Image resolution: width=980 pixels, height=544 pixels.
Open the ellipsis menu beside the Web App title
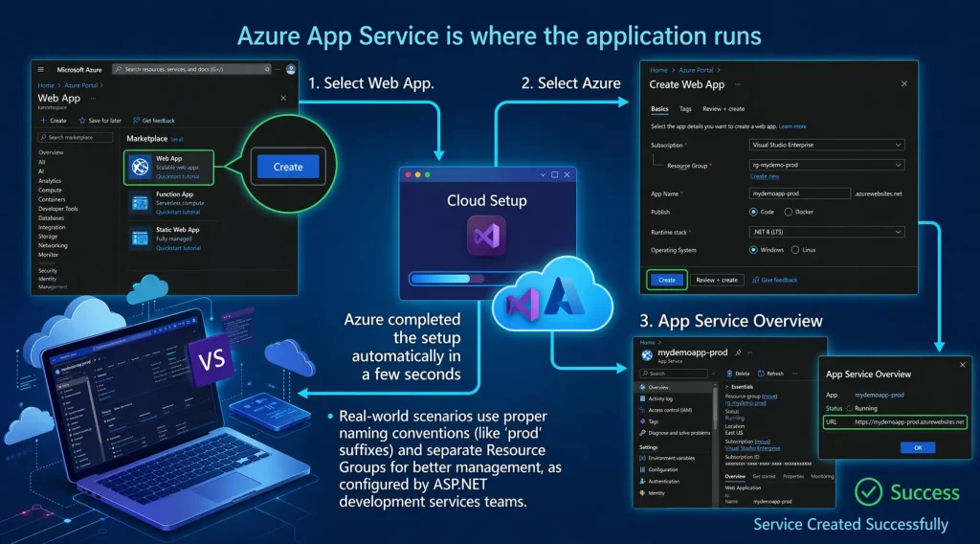tap(93, 99)
